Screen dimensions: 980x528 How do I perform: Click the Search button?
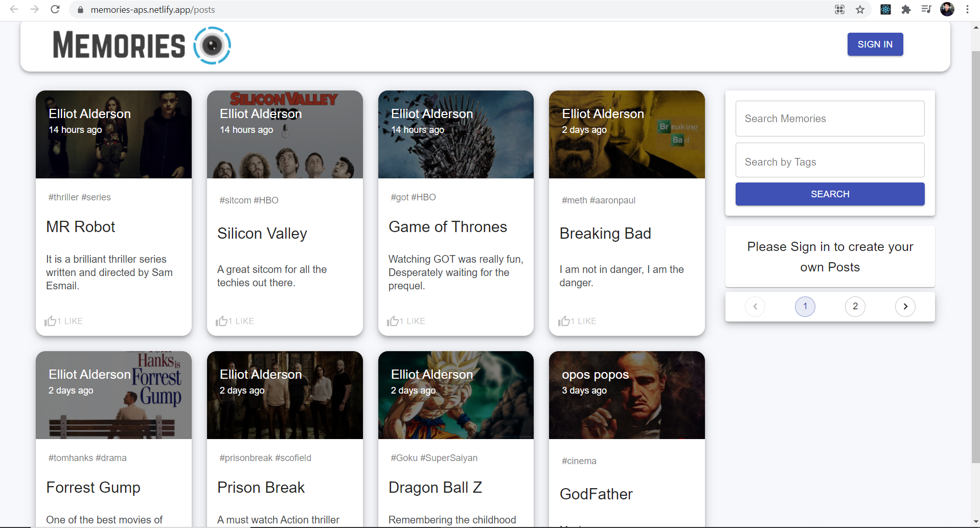(830, 194)
